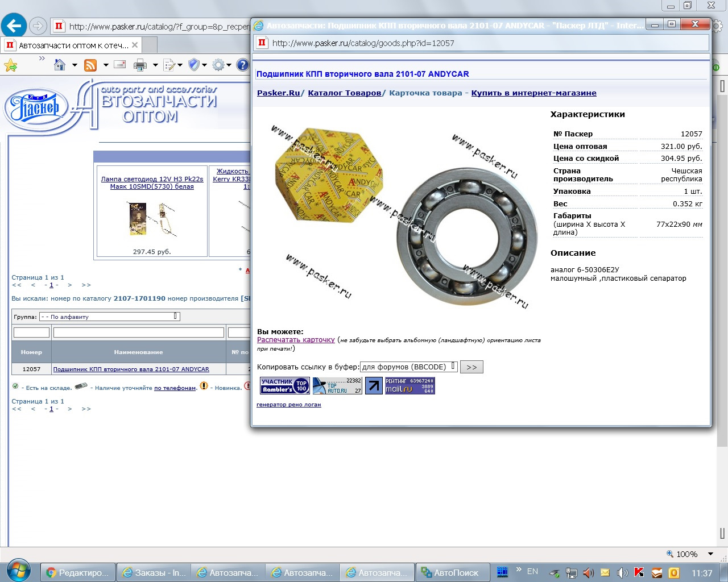Image resolution: width=728 pixels, height=582 pixels.
Task: Open the Outlook tray icon
Action: coord(673,573)
